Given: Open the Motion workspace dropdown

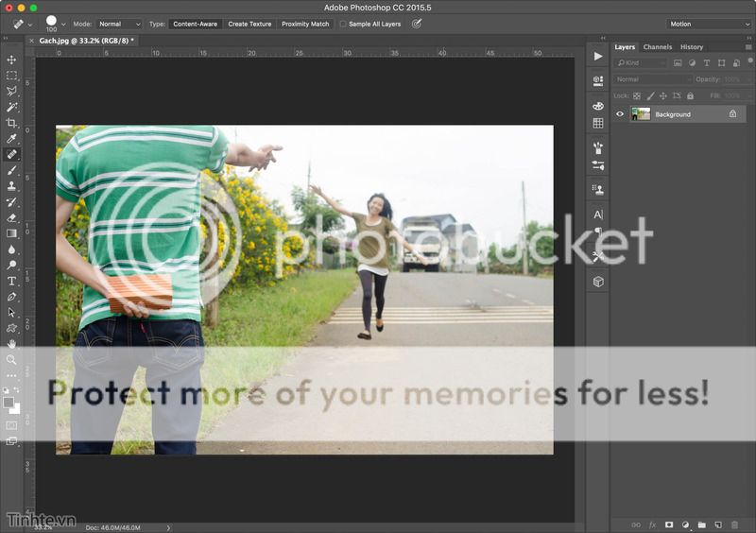Looking at the screenshot, I should point(707,24).
